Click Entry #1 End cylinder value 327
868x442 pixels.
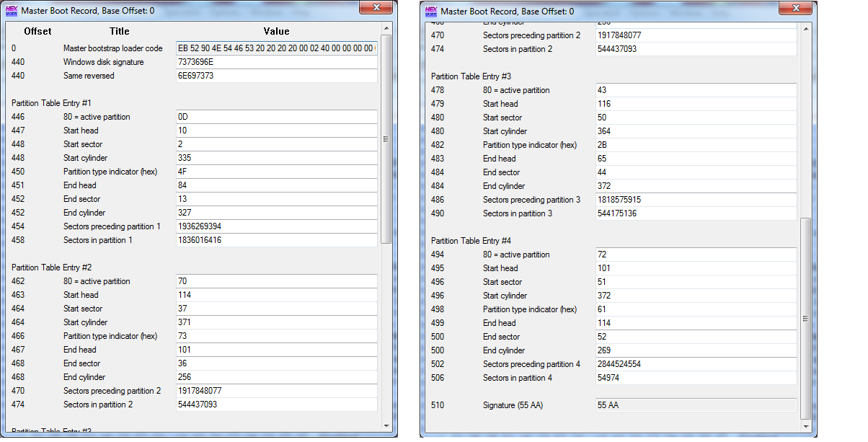click(276, 213)
